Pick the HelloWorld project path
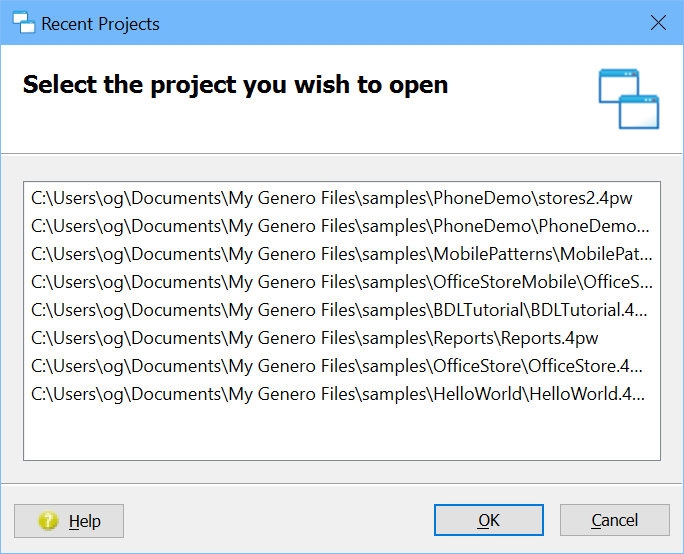This screenshot has width=684, height=554. (x=340, y=394)
